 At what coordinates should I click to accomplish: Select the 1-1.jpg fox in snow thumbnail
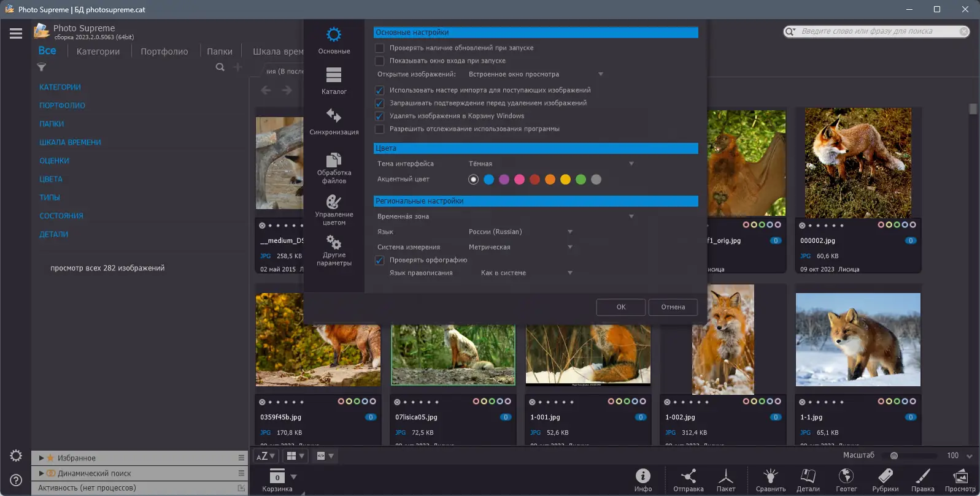(x=858, y=340)
